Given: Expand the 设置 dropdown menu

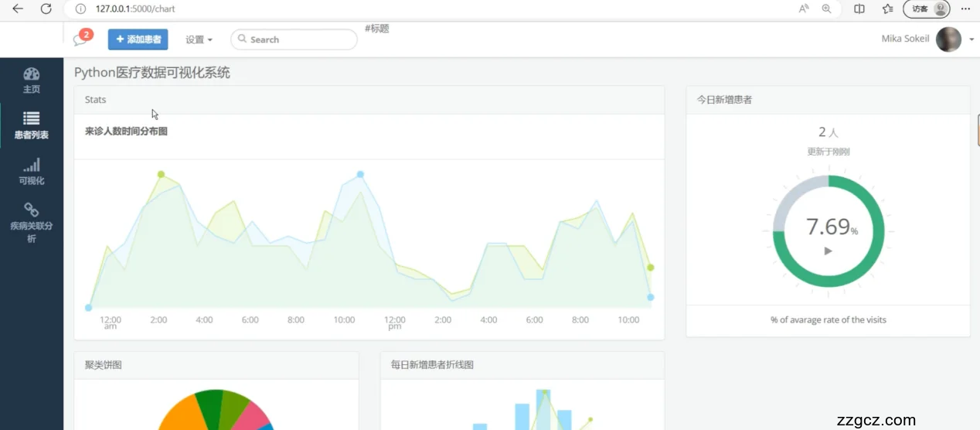Looking at the screenshot, I should [x=199, y=39].
